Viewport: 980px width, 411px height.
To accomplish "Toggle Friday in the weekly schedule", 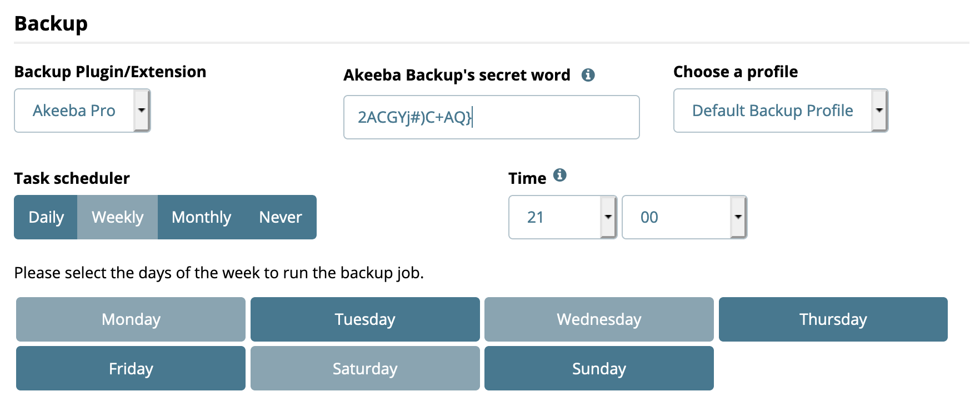I will pyautogui.click(x=131, y=368).
